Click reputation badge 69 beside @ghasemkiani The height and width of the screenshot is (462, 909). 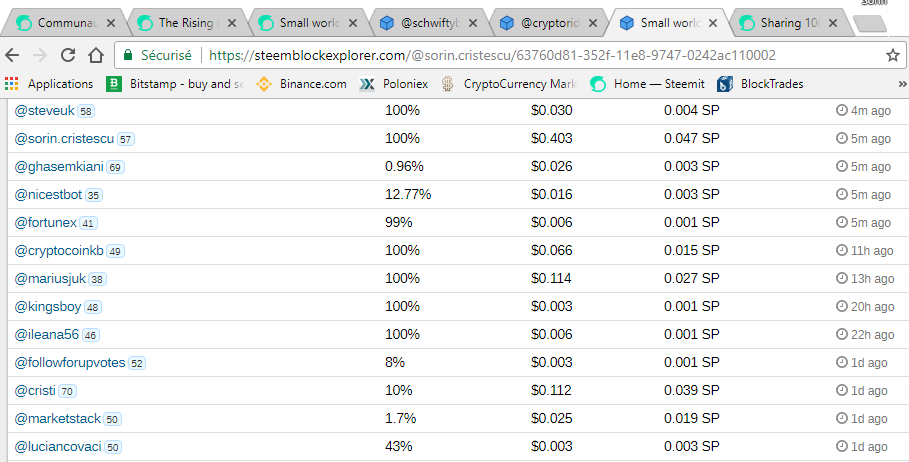pyautogui.click(x=115, y=168)
